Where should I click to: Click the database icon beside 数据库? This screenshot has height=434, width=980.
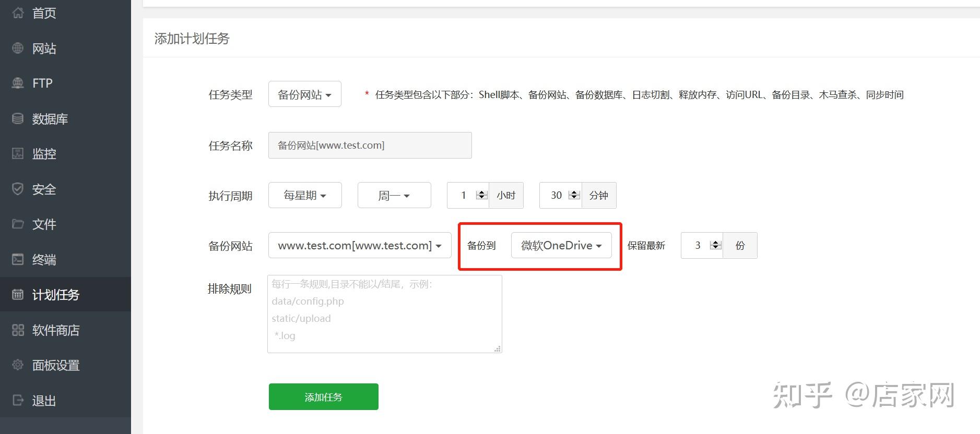click(x=18, y=118)
